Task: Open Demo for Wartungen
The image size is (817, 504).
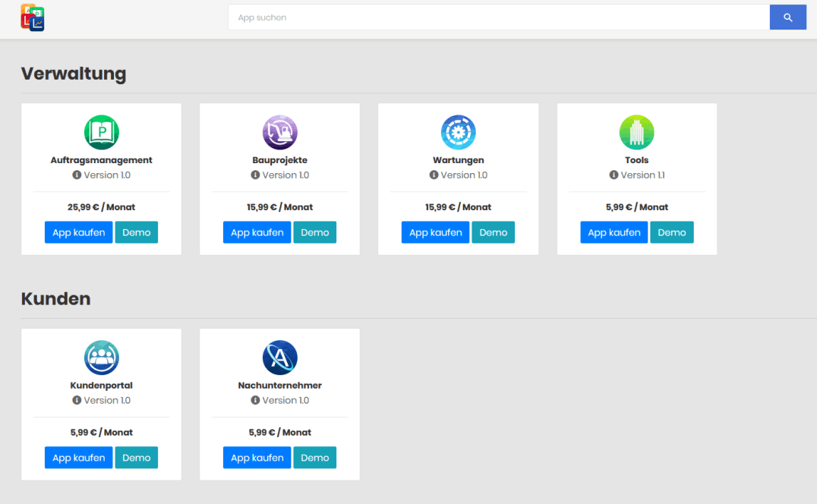Action: click(493, 232)
